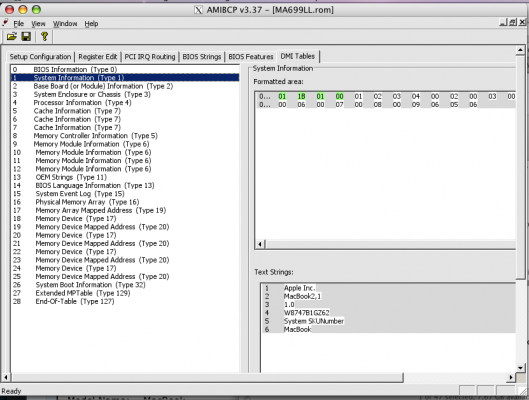Select BIOS Information (Type 0) entry

(75, 69)
